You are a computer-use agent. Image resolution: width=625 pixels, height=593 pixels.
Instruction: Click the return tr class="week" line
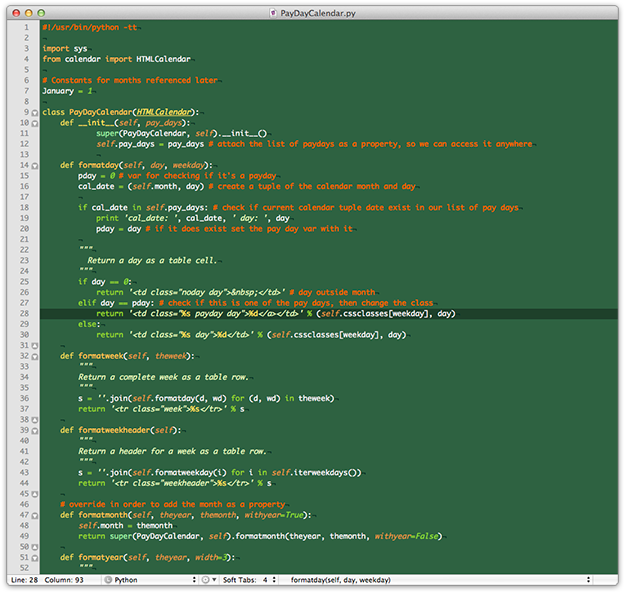[161, 409]
